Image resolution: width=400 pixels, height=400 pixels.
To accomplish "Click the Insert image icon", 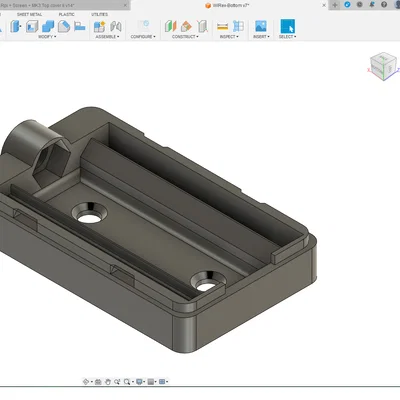I will (x=261, y=26).
